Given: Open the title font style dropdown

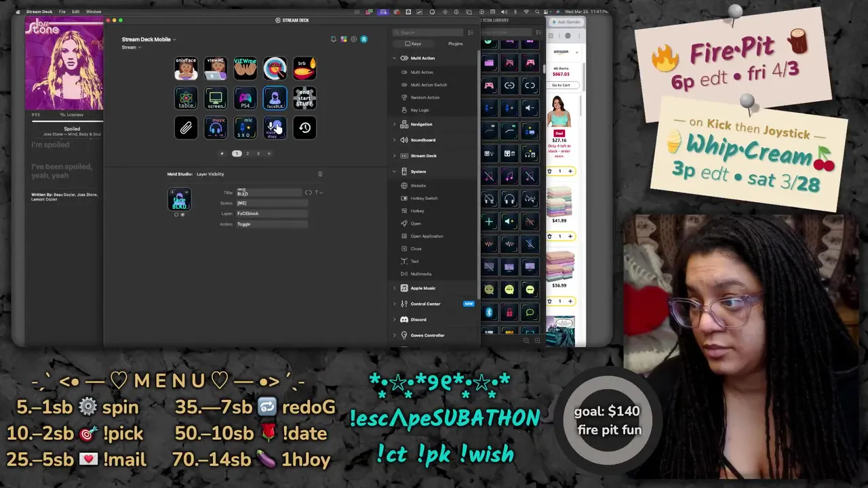Looking at the screenshot, I should (x=318, y=192).
